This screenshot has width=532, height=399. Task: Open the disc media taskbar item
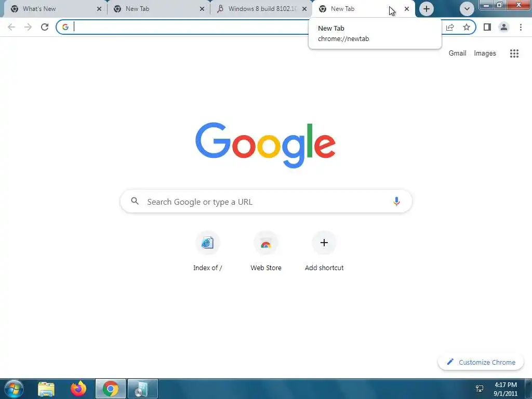tap(143, 389)
